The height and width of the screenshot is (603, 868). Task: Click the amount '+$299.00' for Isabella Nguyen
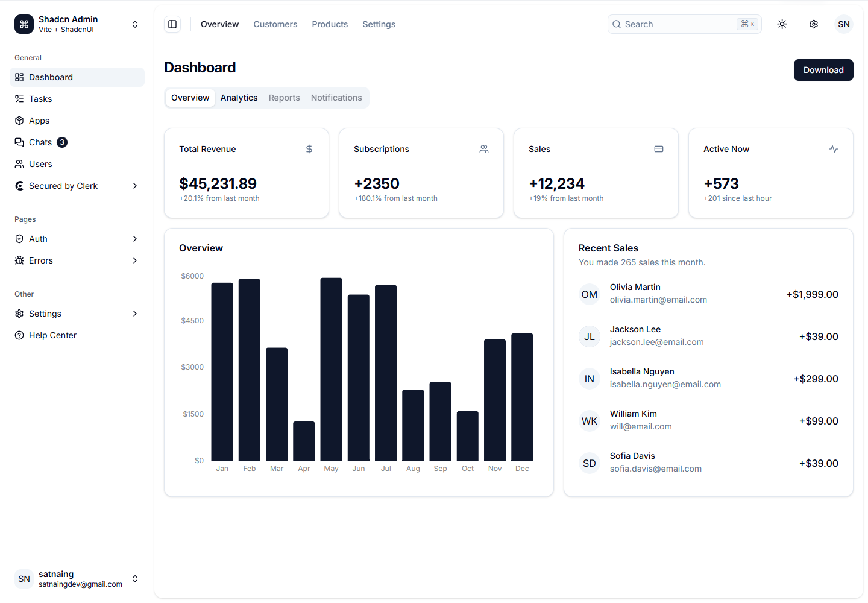point(816,379)
